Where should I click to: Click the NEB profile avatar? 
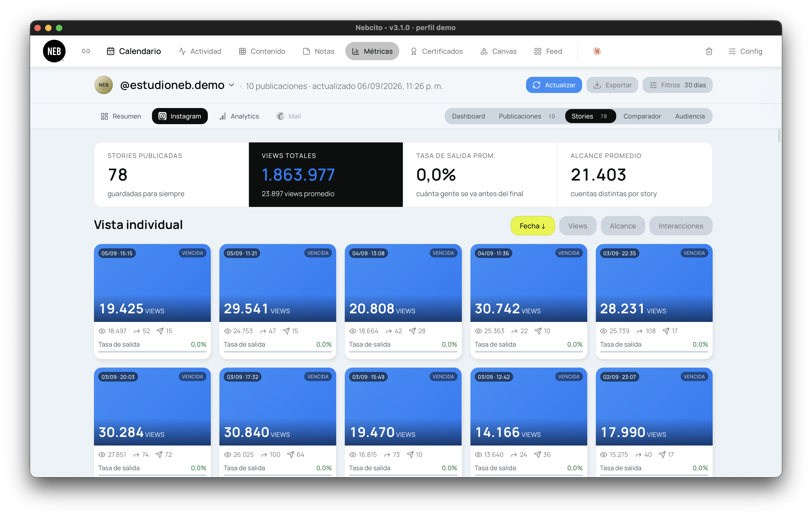coord(104,85)
